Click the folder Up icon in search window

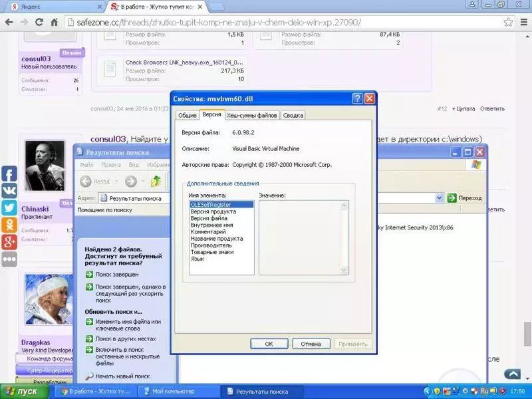[156, 182]
